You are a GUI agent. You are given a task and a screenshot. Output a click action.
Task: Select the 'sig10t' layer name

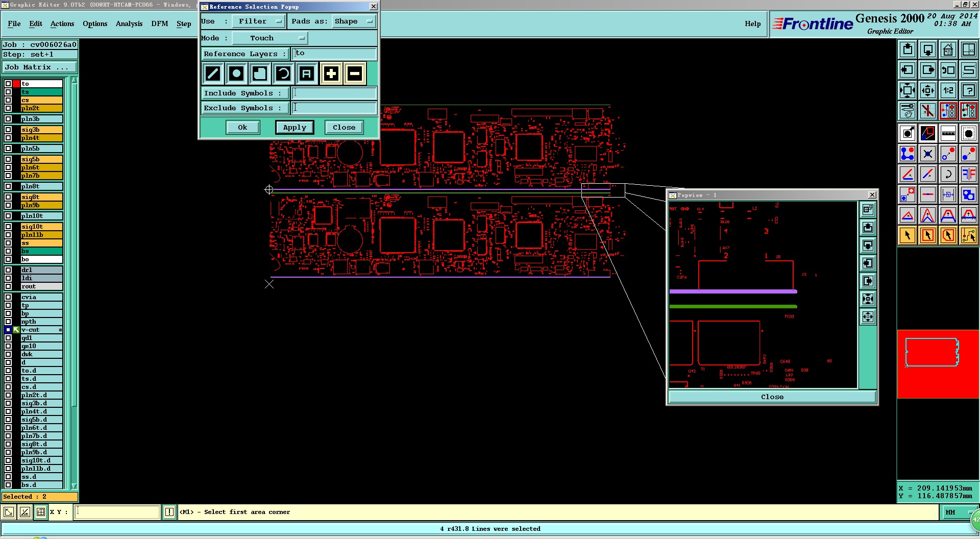[x=42, y=227]
